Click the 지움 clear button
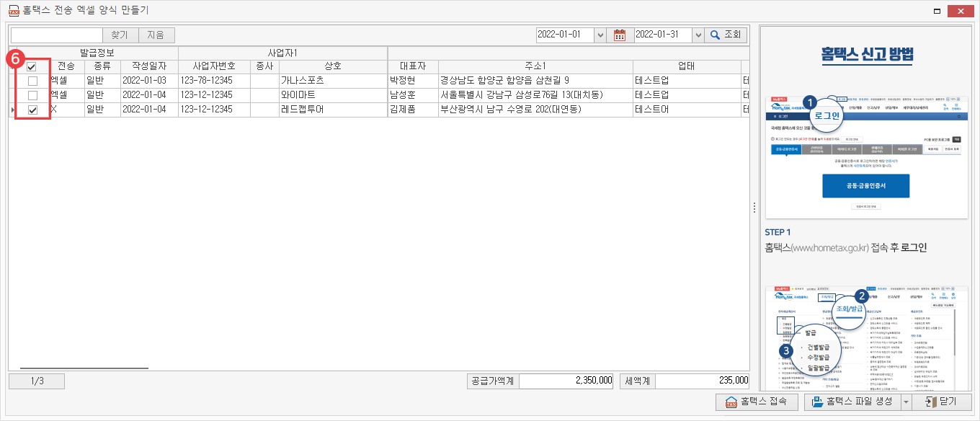This screenshot has width=980, height=421. point(156,35)
